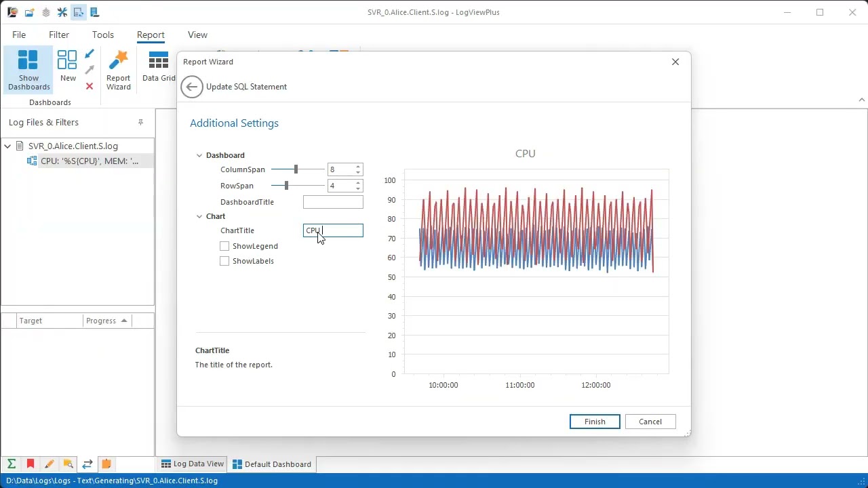The image size is (868, 488).
Task: Switch to the Log Data View tab
Action: pos(193,464)
